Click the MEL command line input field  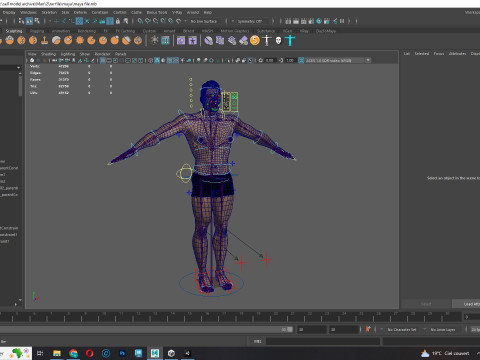[323, 341]
